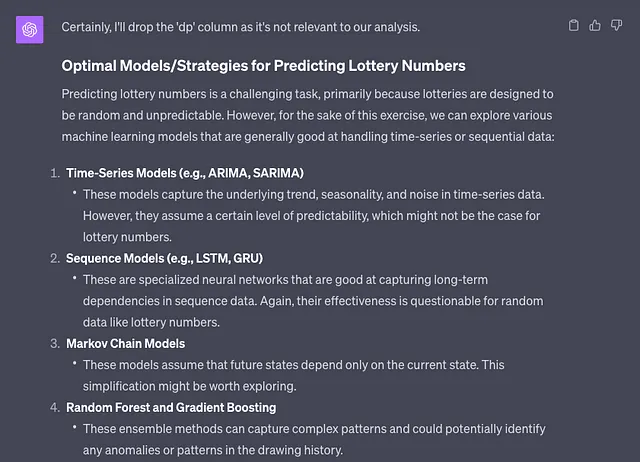Click the bullet about future states and current state
This screenshot has width=640, height=462.
[293, 375]
